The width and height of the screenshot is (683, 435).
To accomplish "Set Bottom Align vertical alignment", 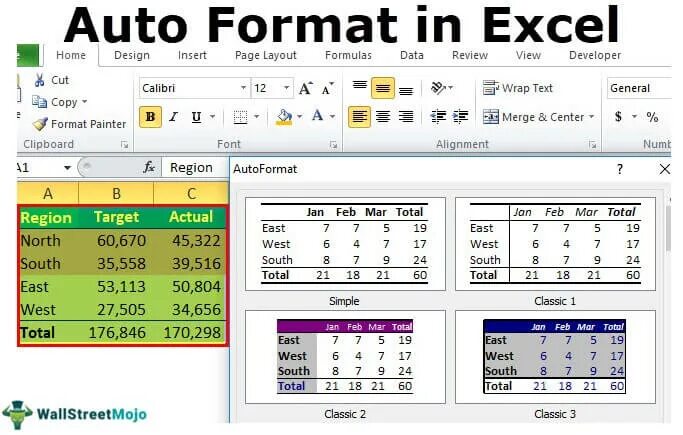I will [x=406, y=90].
